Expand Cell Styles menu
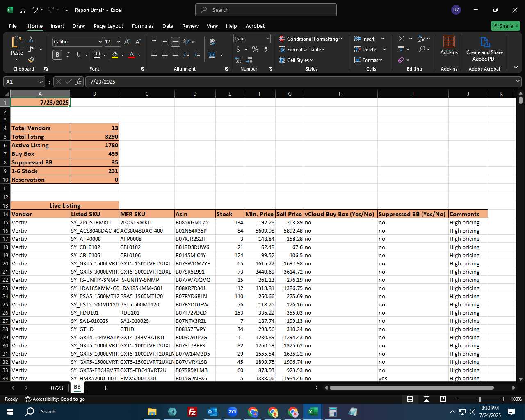This screenshot has height=420, width=525. pos(296,60)
